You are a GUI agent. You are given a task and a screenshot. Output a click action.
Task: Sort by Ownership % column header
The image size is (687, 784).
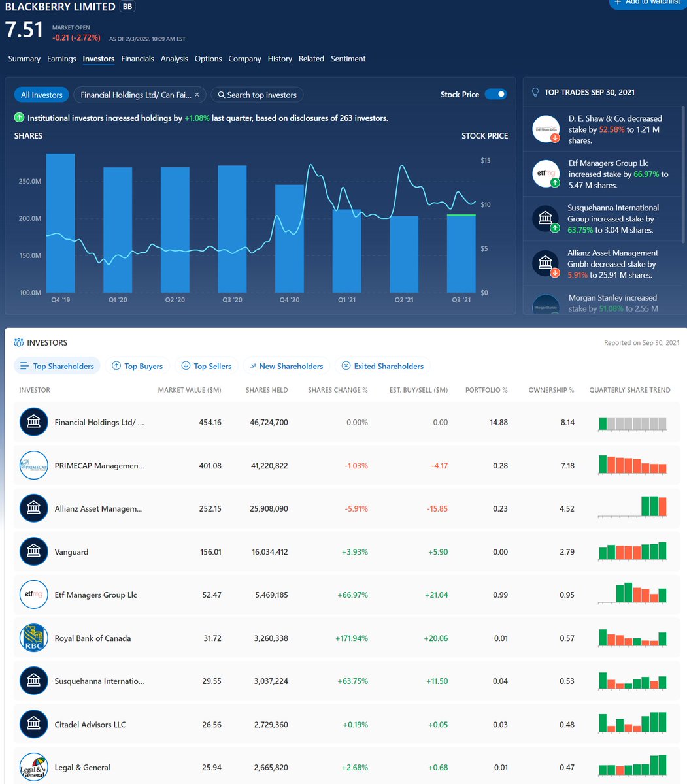(x=552, y=390)
